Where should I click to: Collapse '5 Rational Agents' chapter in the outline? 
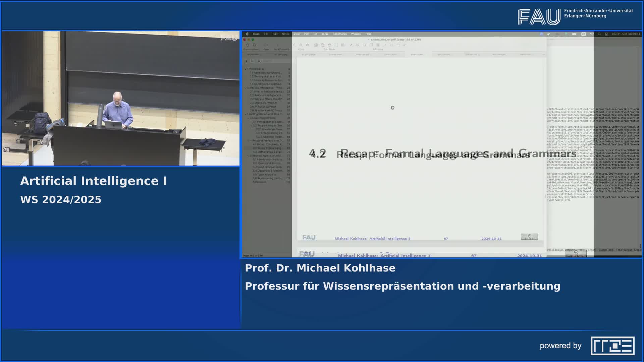[248, 156]
